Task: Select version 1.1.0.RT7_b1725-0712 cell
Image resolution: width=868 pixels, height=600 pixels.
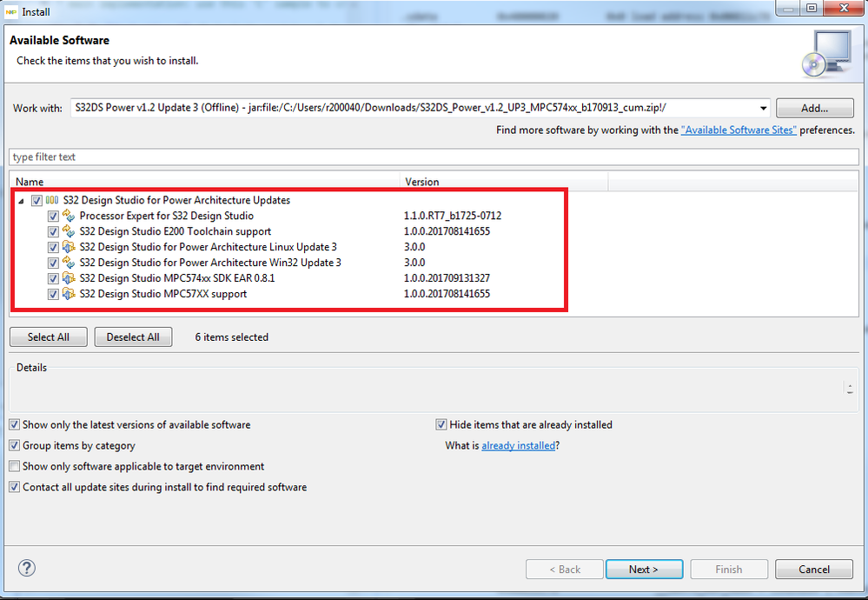Action: tap(453, 216)
